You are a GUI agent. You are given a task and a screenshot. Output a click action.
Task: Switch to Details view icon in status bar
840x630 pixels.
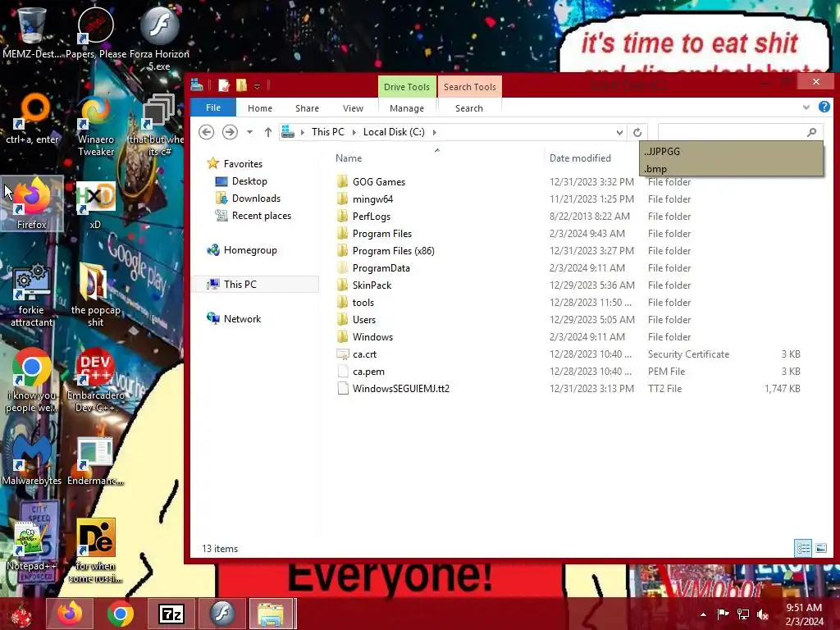[803, 548]
